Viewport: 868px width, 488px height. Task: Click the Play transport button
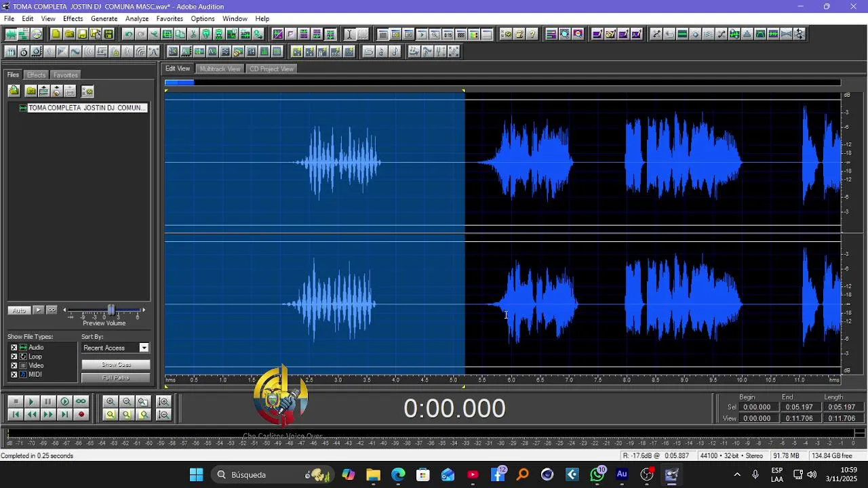(31, 401)
